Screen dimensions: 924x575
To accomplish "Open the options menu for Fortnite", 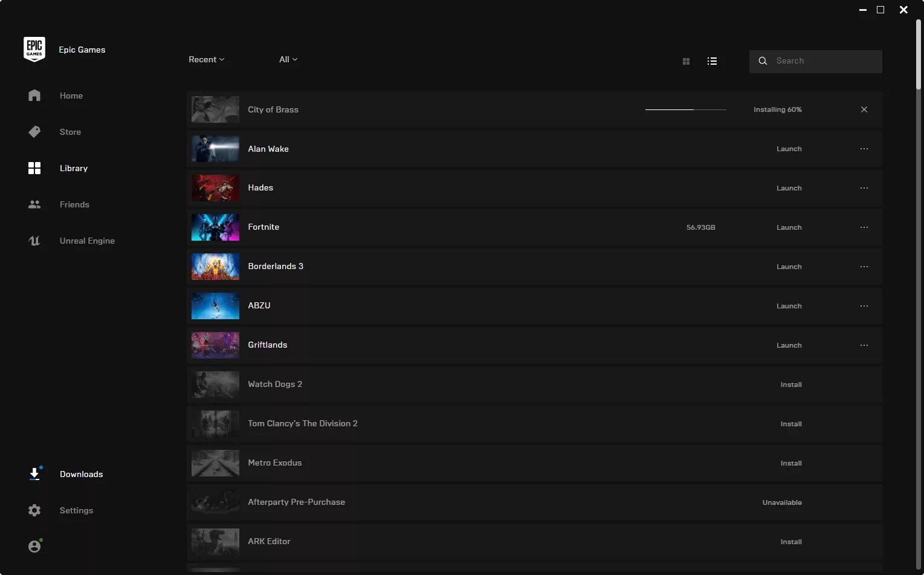I will click(864, 227).
